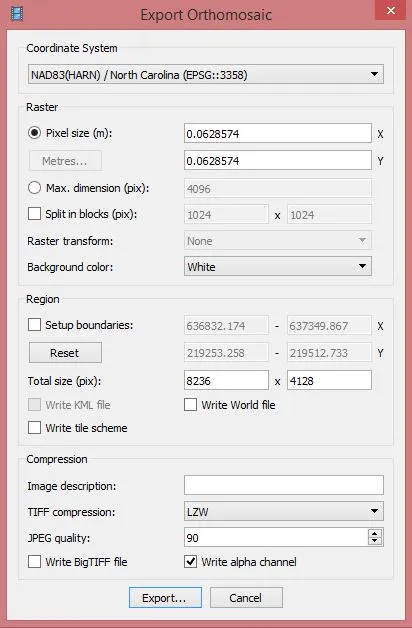Viewport: 412px width, 628px height.
Task: Click the Reset button
Action: (x=65, y=353)
